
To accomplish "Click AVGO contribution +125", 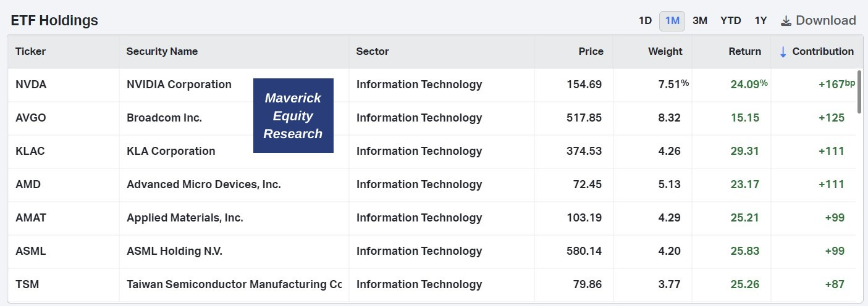I will [x=832, y=118].
